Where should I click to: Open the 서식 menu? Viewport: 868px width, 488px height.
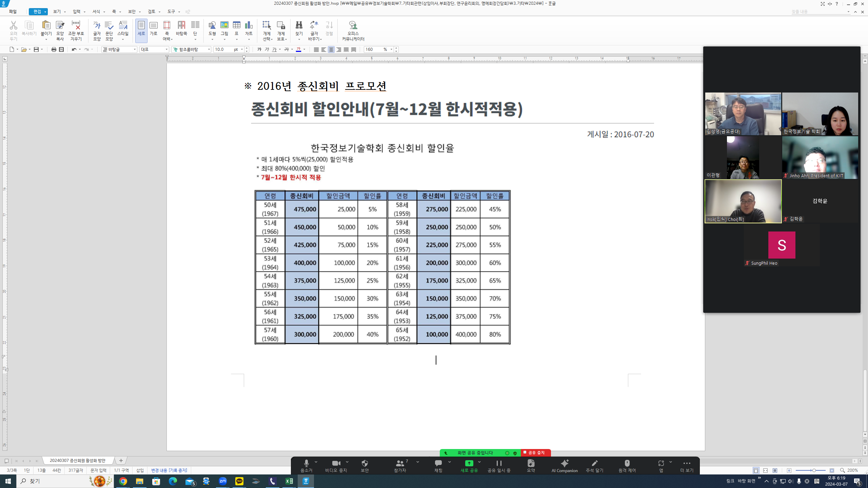point(96,12)
